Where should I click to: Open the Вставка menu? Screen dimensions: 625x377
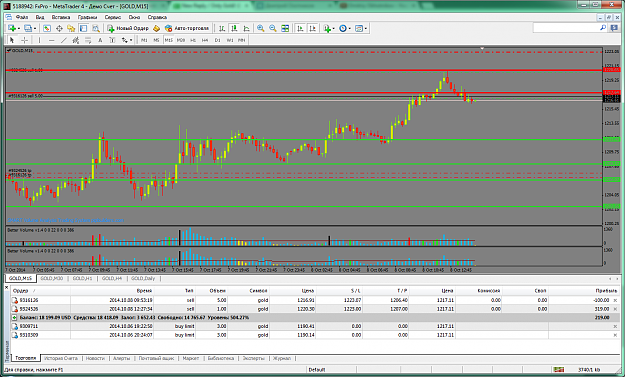[61, 17]
